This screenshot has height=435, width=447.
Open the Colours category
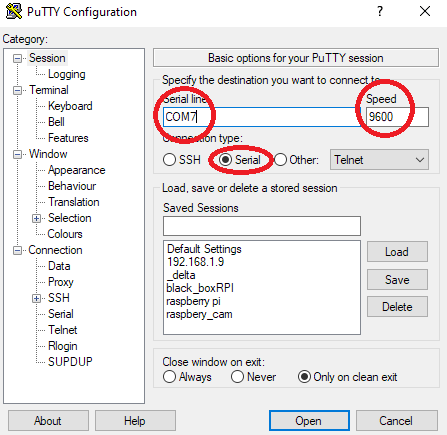pyautogui.click(x=65, y=234)
